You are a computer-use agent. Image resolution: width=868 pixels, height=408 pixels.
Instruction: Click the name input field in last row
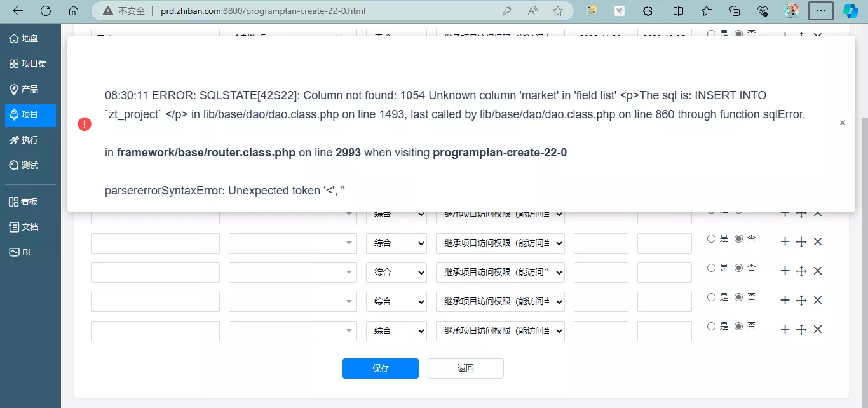point(155,331)
